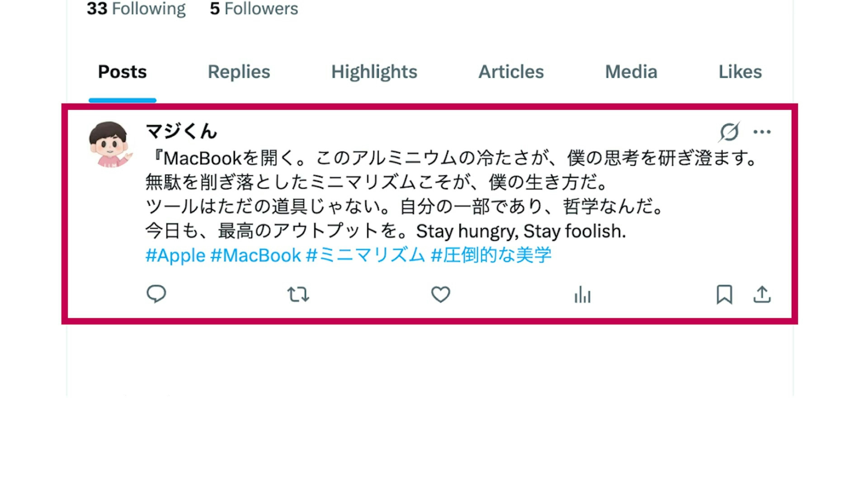868x488 pixels.
Task: View post analytics bar chart icon
Action: tap(583, 295)
